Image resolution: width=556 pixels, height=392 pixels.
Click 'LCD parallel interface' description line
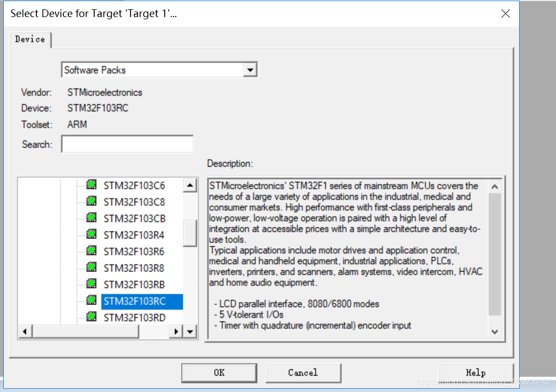coord(296,304)
